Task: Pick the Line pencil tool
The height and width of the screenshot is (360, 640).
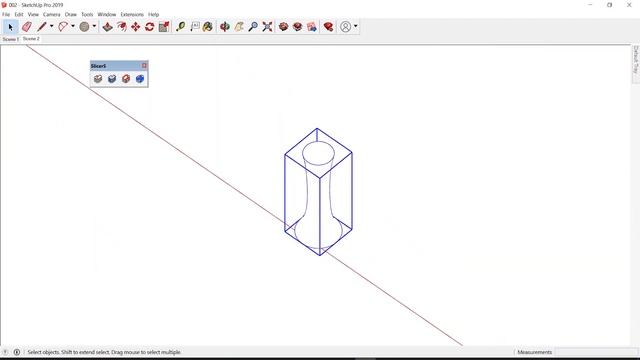Action: 42,27
